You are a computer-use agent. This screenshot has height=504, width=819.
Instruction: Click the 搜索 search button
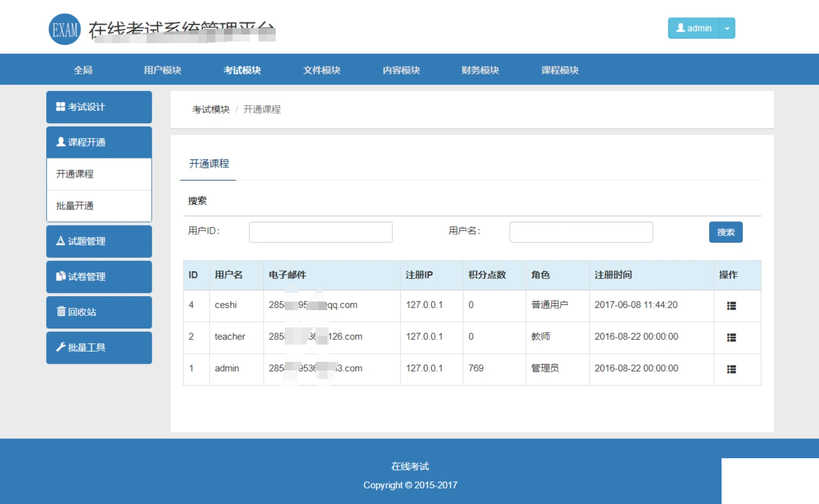[725, 232]
